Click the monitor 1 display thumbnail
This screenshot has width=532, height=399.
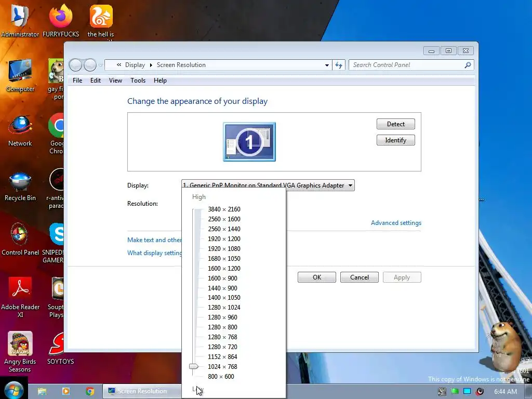249,142
